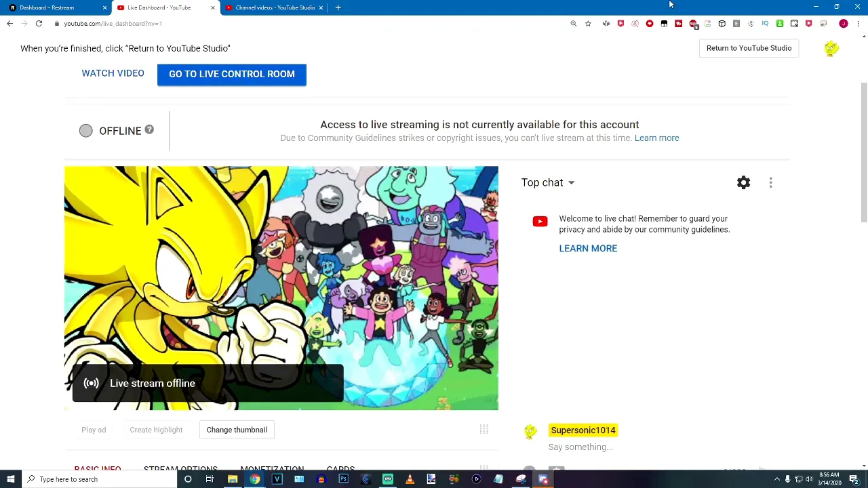Open the BASIC INFO tab
This screenshot has width=868, height=488.
tap(98, 468)
